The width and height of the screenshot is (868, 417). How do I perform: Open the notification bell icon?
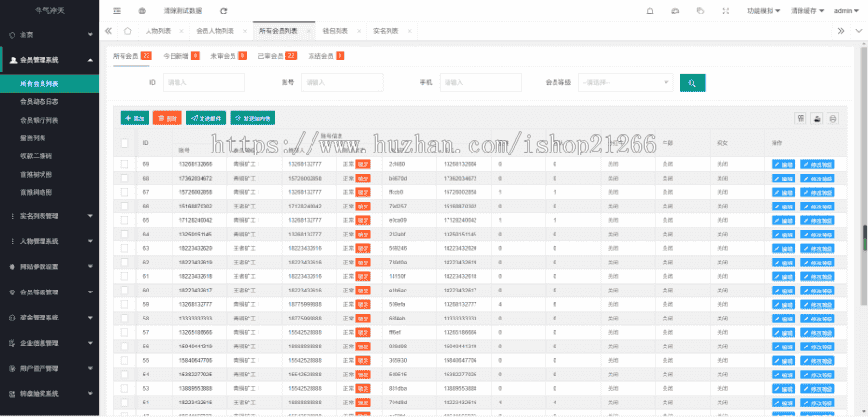(648, 10)
